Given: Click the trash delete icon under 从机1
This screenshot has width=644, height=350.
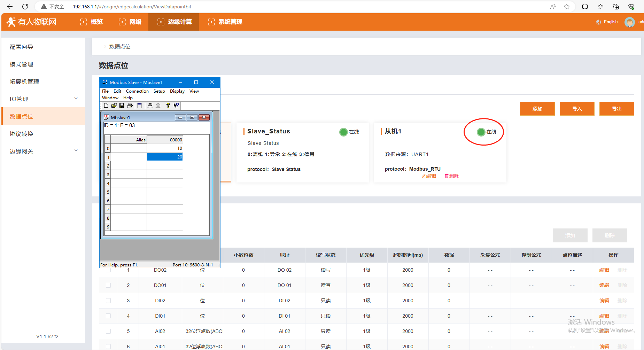Looking at the screenshot, I should (452, 176).
